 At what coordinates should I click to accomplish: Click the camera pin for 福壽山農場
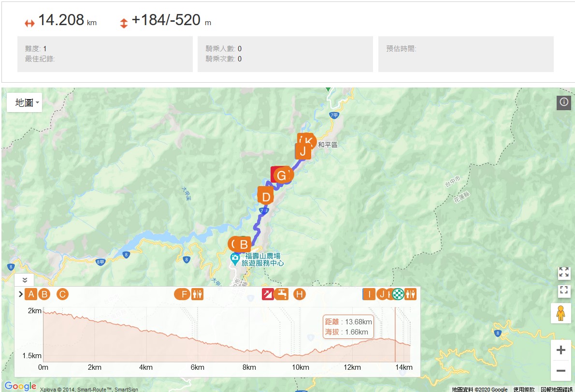tap(235, 259)
